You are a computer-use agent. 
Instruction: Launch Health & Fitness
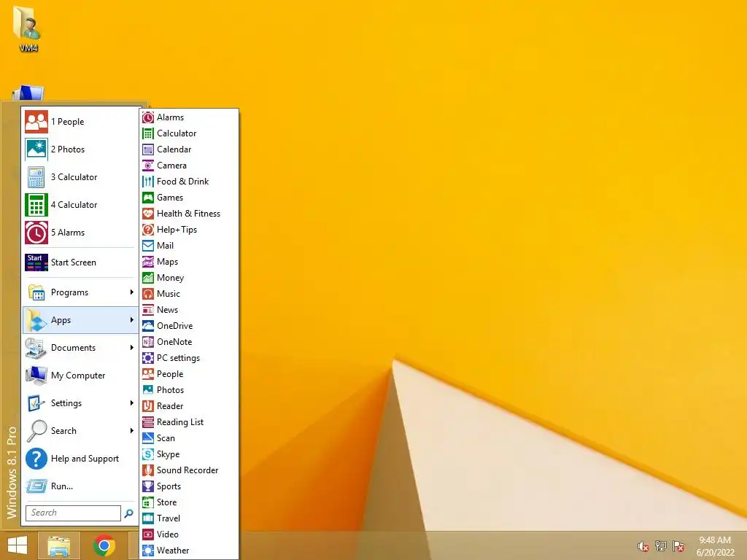click(189, 214)
